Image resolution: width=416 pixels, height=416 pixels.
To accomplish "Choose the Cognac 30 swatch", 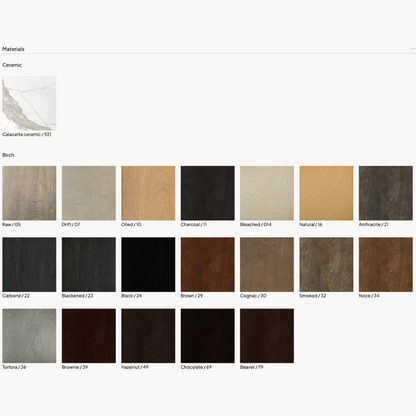I will click(267, 264).
